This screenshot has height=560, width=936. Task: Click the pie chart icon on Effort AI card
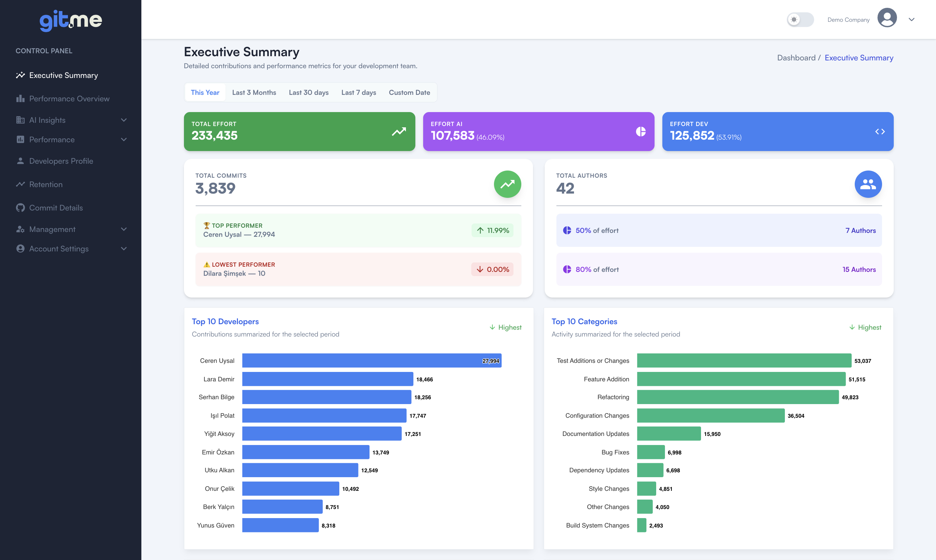pyautogui.click(x=640, y=132)
